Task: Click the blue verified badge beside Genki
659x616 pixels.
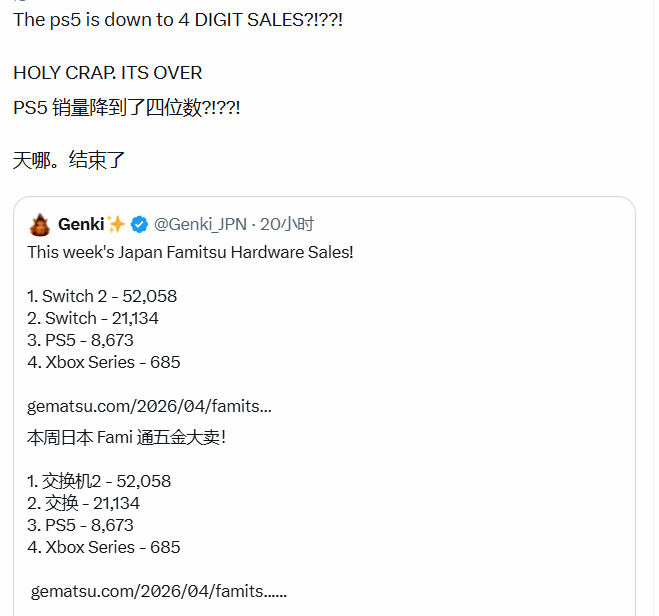Action: tap(142, 224)
